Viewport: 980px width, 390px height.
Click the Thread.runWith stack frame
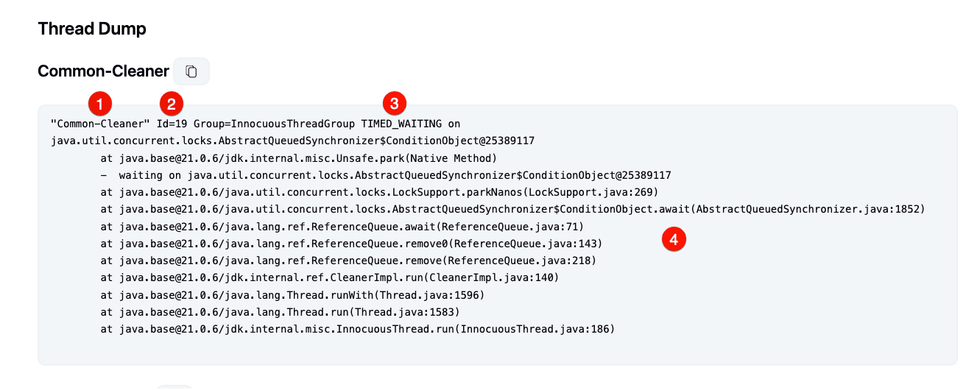click(292, 294)
